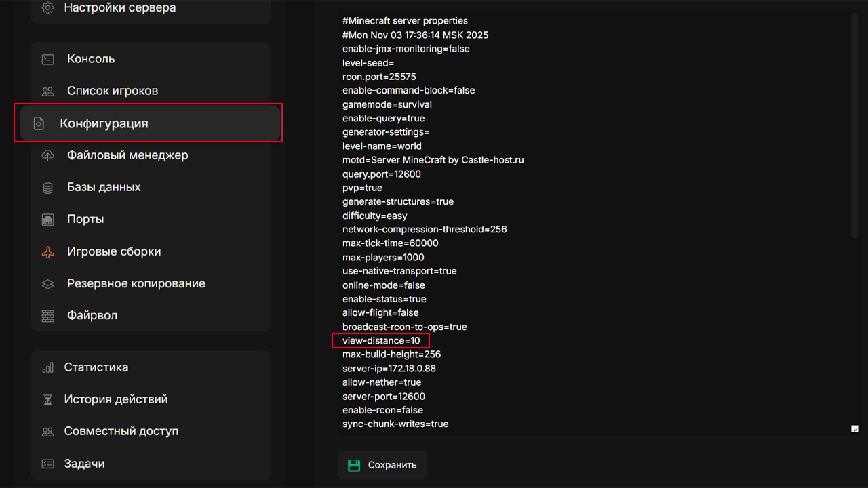Image resolution: width=868 pixels, height=488 pixels.
Task: Open Настройки сервера section
Action: (x=119, y=8)
